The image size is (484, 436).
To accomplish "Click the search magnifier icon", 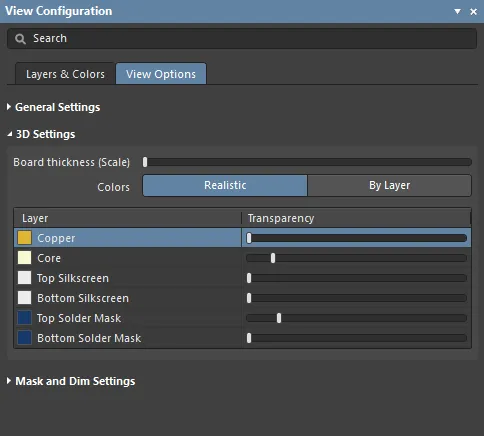I will 20,39.
